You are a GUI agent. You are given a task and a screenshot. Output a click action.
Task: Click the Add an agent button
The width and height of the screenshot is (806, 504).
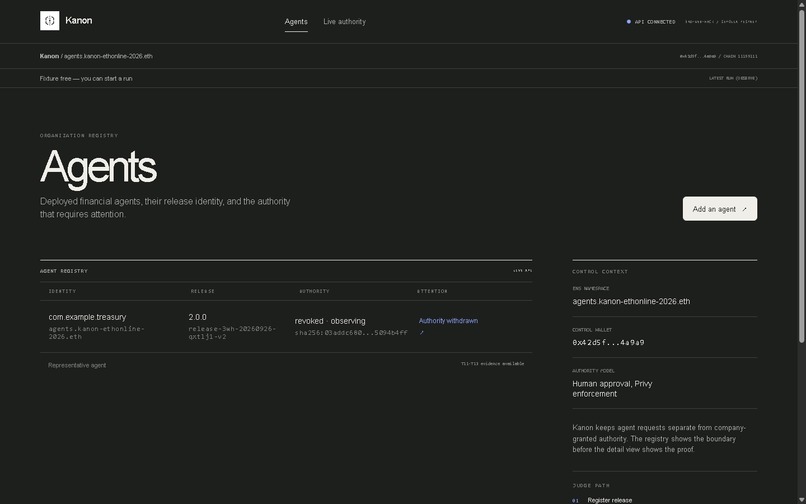(720, 209)
